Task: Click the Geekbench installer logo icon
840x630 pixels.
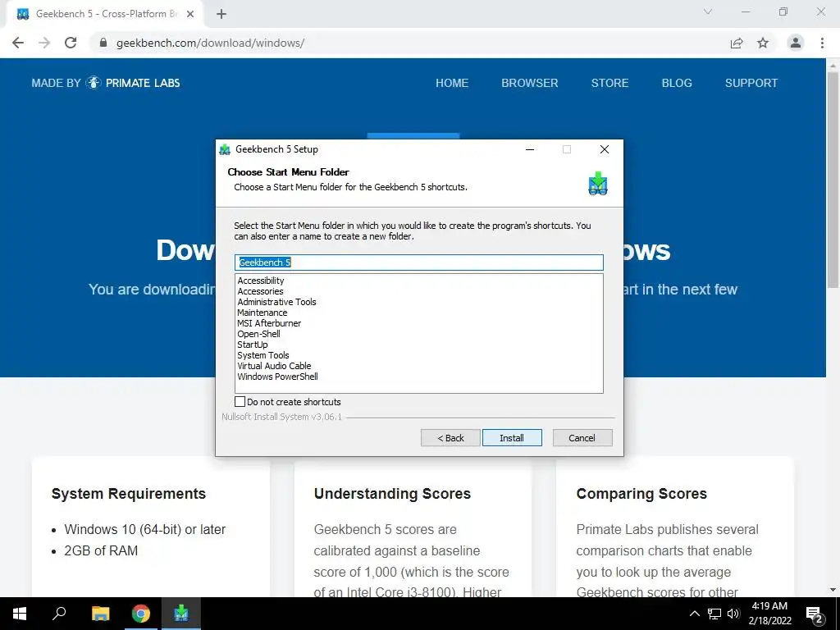Action: [597, 184]
